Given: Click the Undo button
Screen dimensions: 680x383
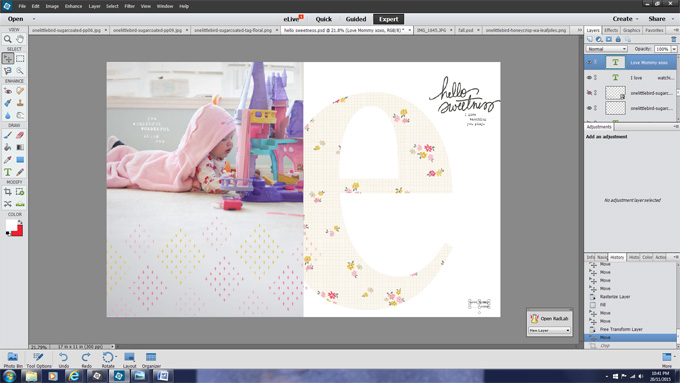Looking at the screenshot, I should click(63, 360).
